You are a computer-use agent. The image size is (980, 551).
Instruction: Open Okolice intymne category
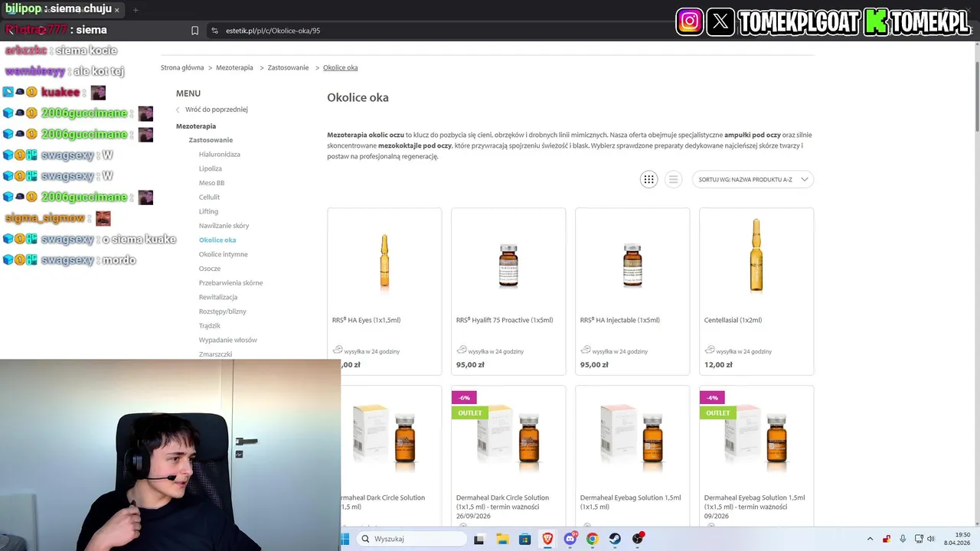click(224, 254)
